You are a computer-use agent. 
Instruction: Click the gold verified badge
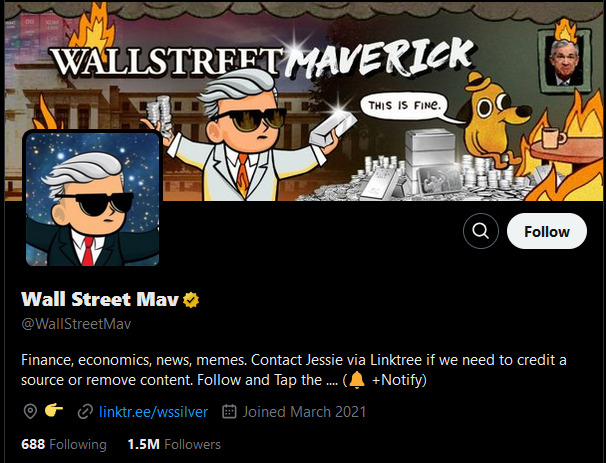coord(191,300)
